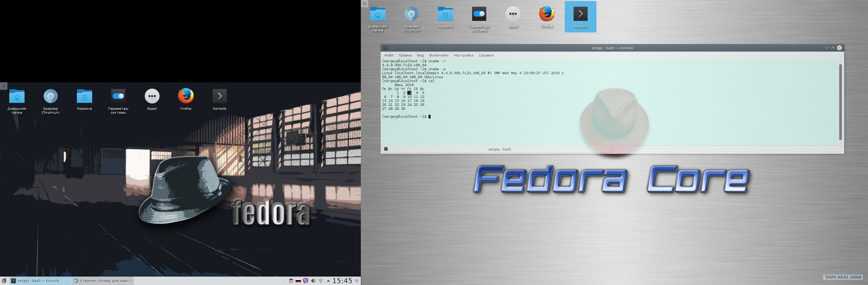Open the Правка menu in Konsole
This screenshot has height=285, width=868.
tap(405, 55)
